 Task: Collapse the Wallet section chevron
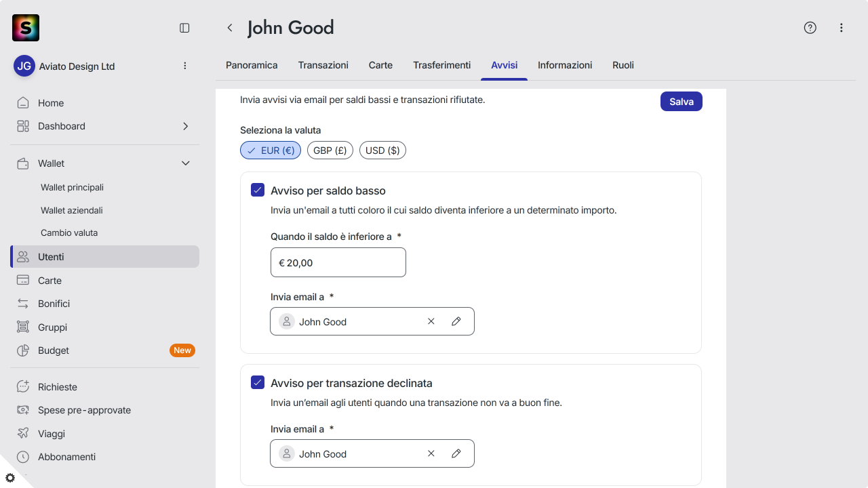pos(186,163)
